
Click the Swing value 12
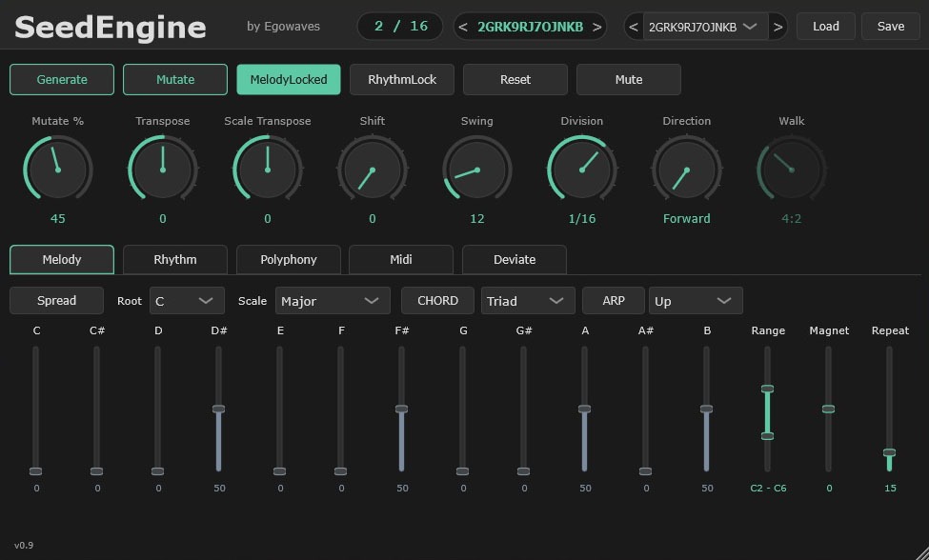[477, 218]
